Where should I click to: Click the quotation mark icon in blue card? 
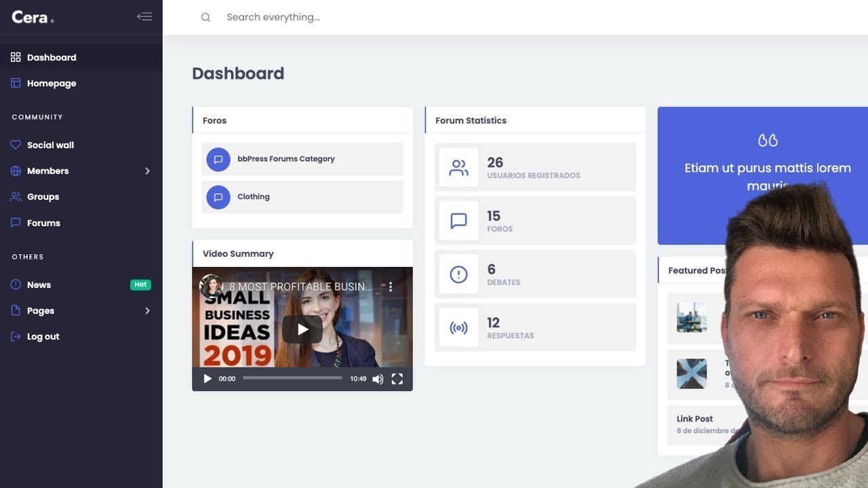click(x=768, y=140)
